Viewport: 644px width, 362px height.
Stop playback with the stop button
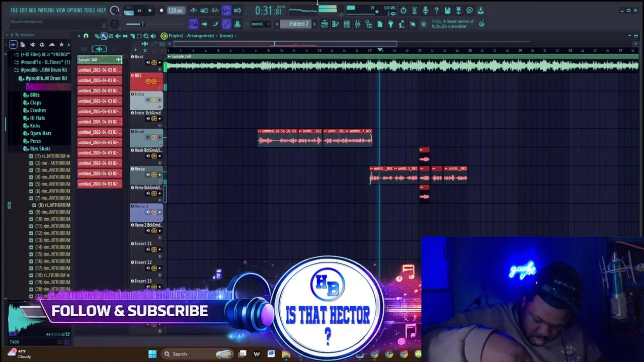tap(150, 11)
